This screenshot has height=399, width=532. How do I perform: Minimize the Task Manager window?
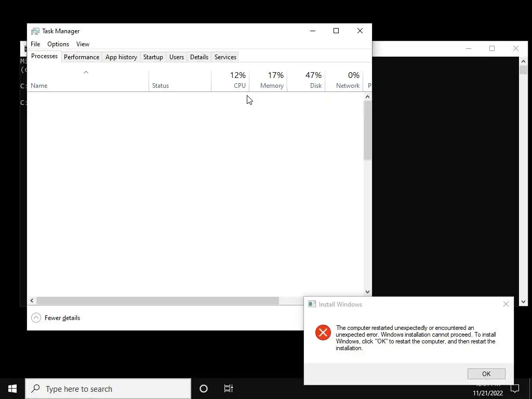[x=313, y=31]
